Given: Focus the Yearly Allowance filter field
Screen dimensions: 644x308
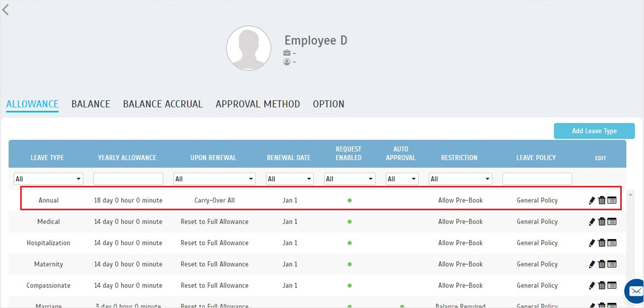Looking at the screenshot, I should pos(128,179).
